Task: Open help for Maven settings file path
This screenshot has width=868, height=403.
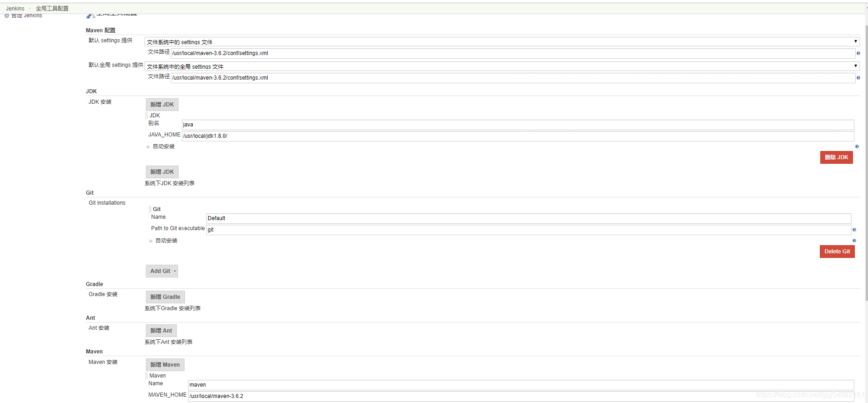Action: [858, 53]
